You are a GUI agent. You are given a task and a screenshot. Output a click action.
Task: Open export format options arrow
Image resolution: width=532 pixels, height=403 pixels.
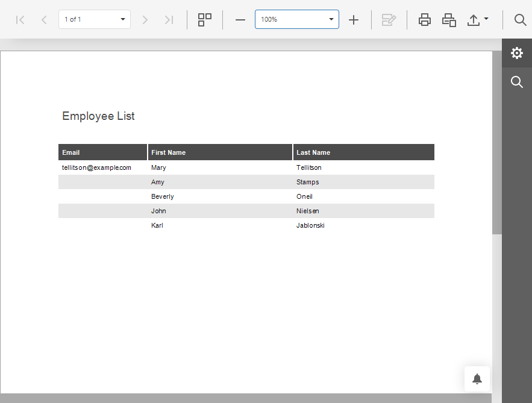(486, 19)
